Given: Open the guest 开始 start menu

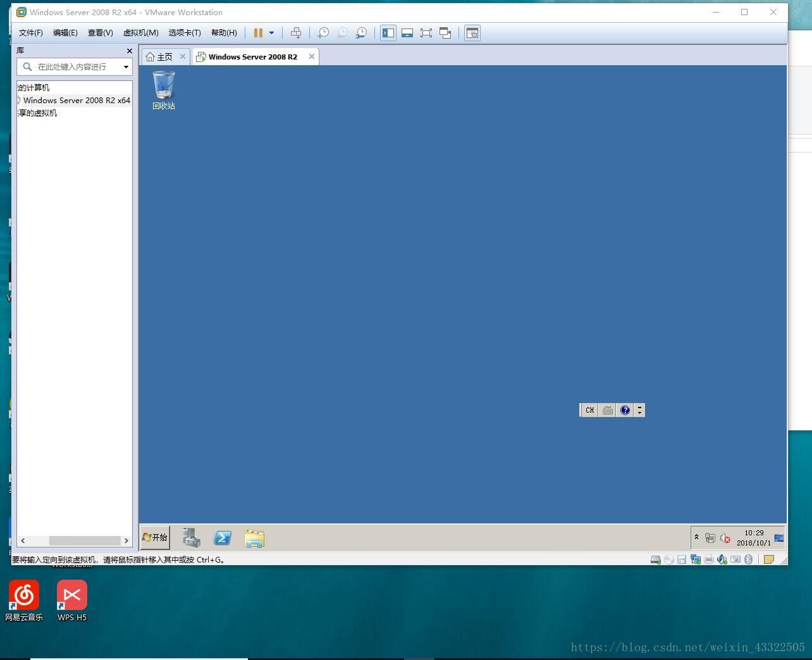Looking at the screenshot, I should [156, 537].
